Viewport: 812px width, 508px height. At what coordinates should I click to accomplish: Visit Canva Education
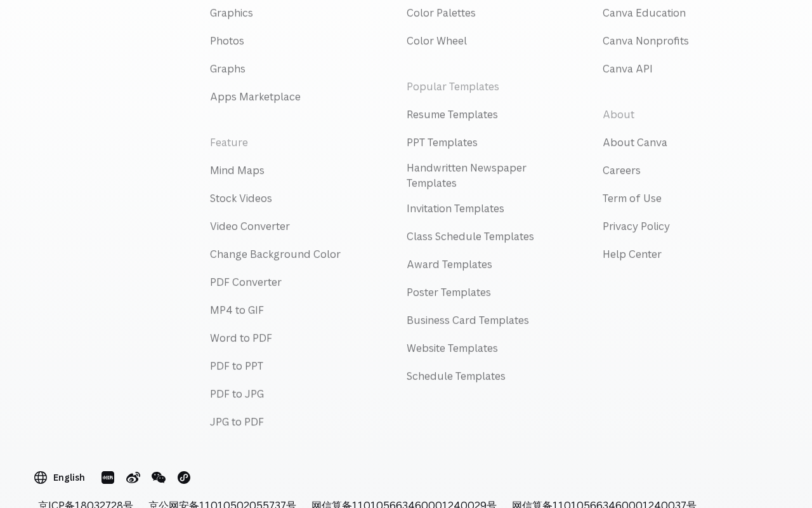tap(644, 13)
